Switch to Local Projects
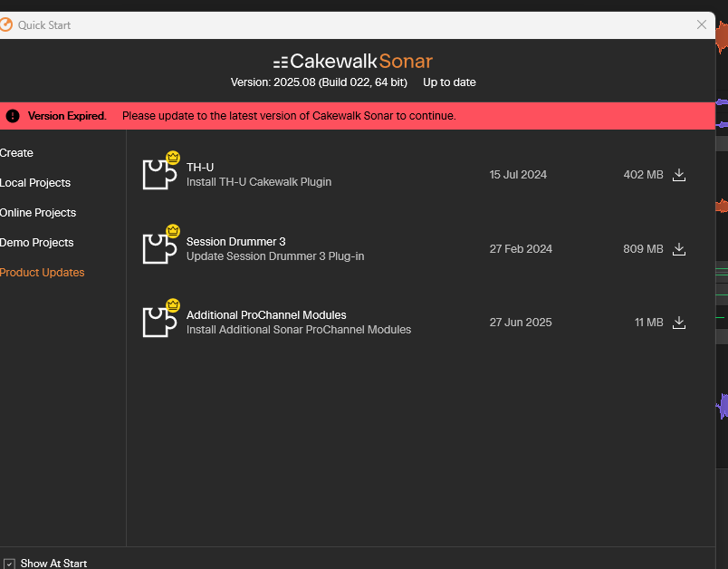Screen dimensions: 728x569 (35, 182)
